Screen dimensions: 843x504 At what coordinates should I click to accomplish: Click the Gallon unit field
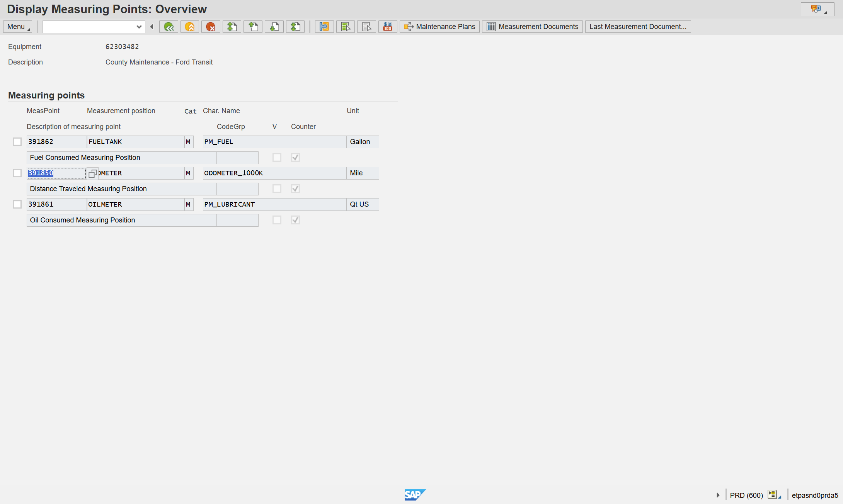363,142
